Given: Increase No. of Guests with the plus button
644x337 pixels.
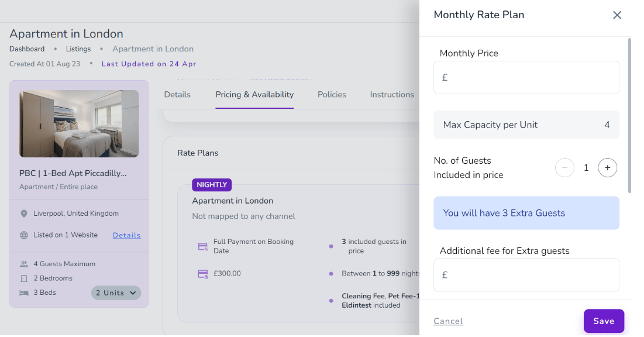Looking at the screenshot, I should click(608, 167).
